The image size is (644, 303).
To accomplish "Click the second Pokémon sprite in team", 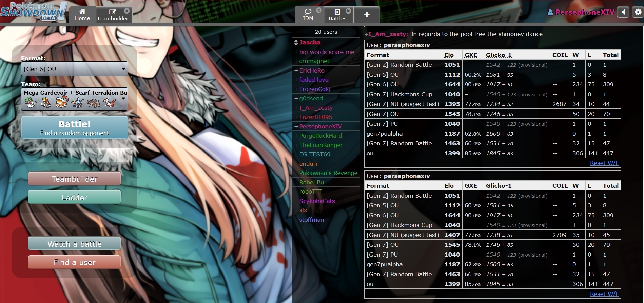I will tap(46, 102).
